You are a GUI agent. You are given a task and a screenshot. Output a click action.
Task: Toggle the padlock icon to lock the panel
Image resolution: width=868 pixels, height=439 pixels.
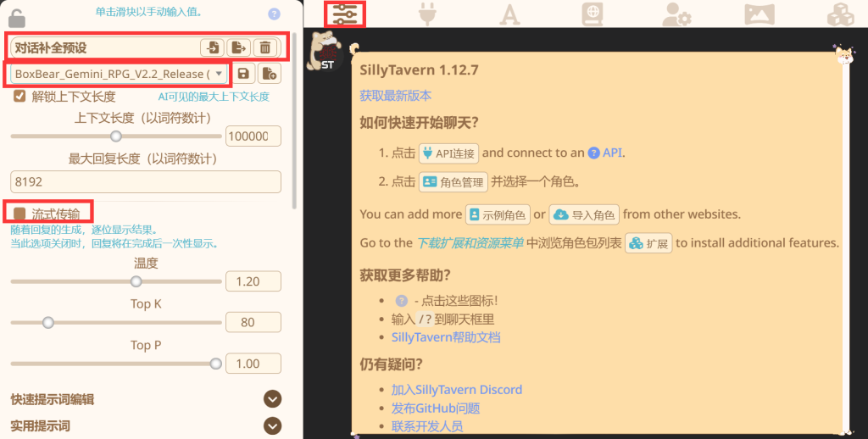click(17, 17)
